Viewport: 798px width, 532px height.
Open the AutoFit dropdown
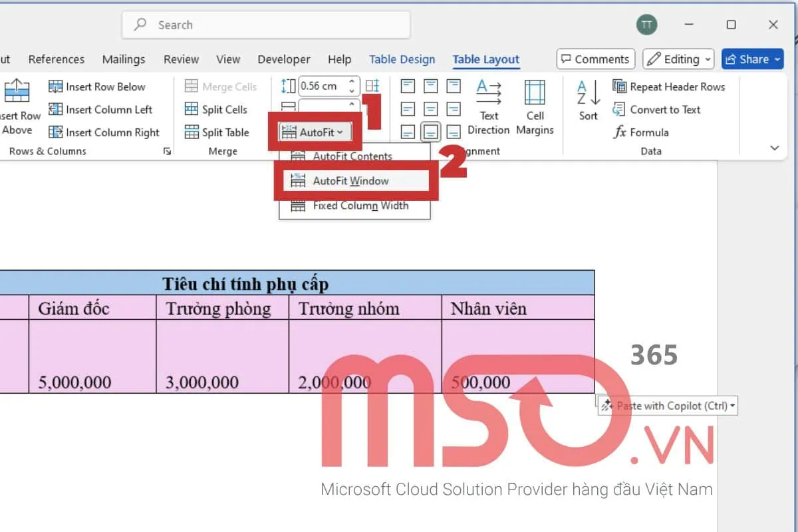[315, 132]
